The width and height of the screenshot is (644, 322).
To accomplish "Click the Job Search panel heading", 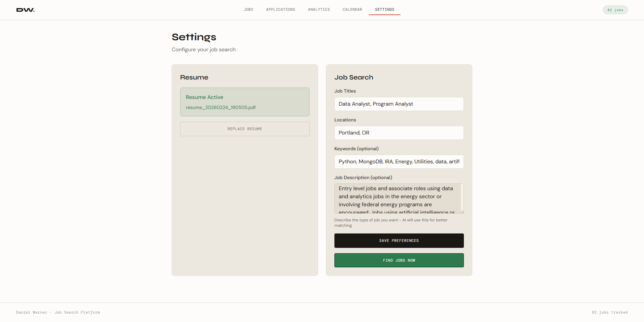I will coord(354,77).
